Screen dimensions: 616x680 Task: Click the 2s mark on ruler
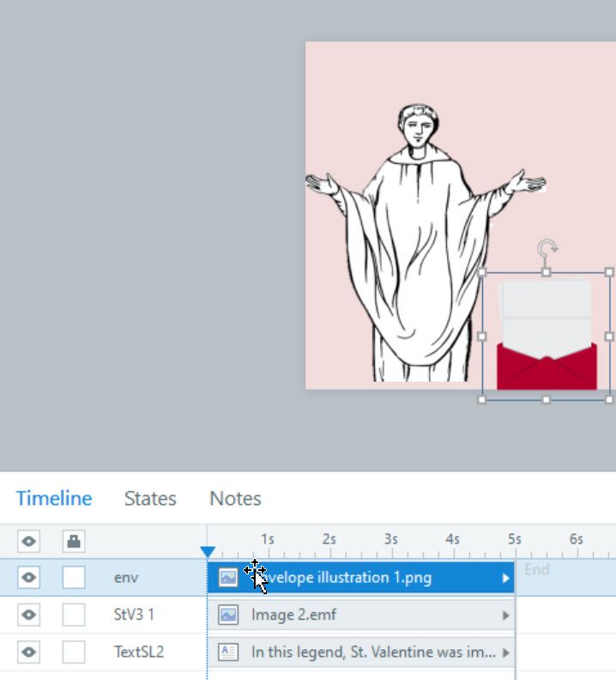329,539
